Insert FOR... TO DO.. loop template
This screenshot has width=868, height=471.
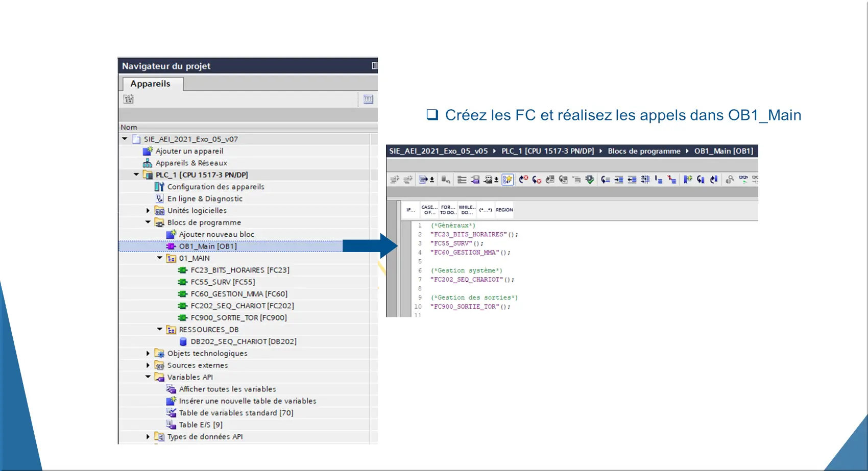[447, 210]
